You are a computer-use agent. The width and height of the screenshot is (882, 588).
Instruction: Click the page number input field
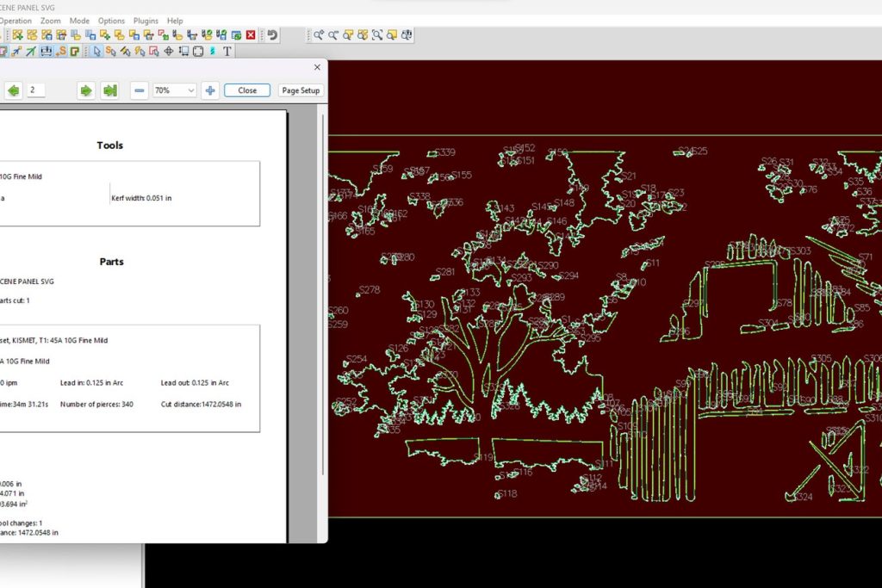pyautogui.click(x=36, y=90)
